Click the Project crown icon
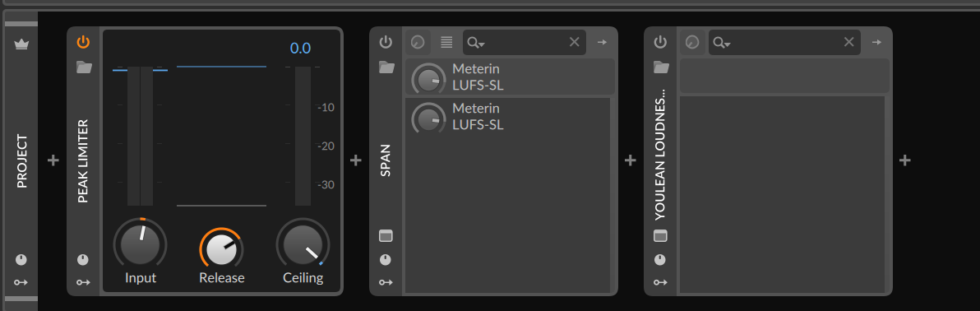This screenshot has width=980, height=311. click(x=21, y=45)
